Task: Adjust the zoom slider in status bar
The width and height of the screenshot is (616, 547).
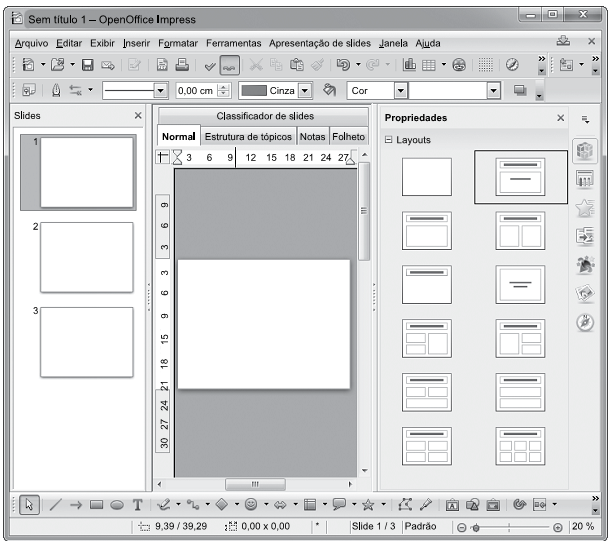Action: click(x=475, y=527)
